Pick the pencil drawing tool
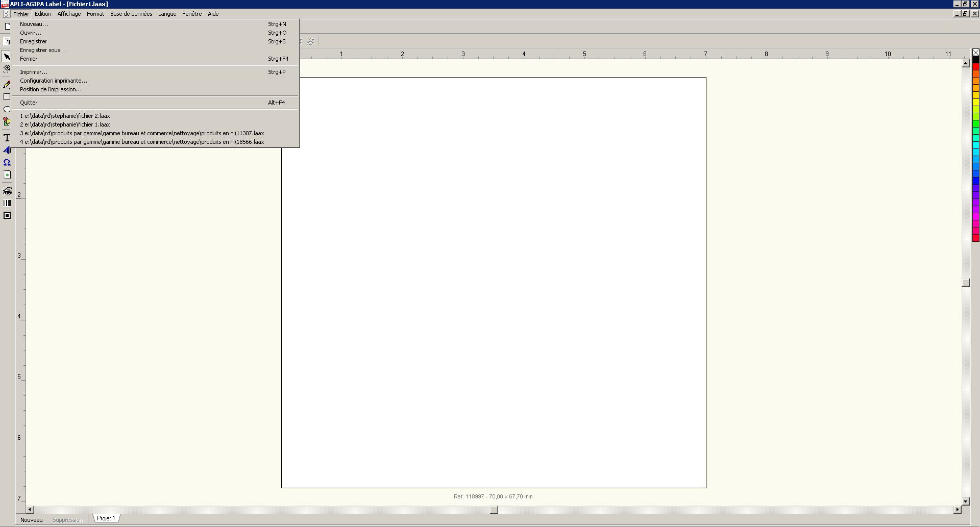Viewport: 980px width, 527px height. point(7,85)
